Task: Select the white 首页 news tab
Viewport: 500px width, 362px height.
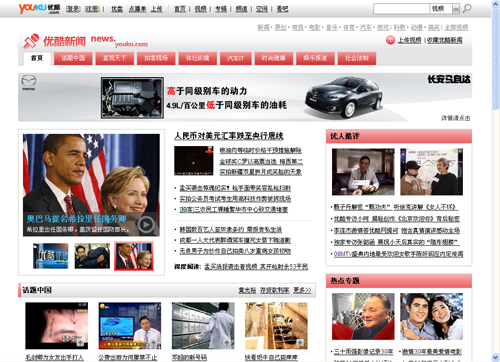Action: [x=37, y=58]
